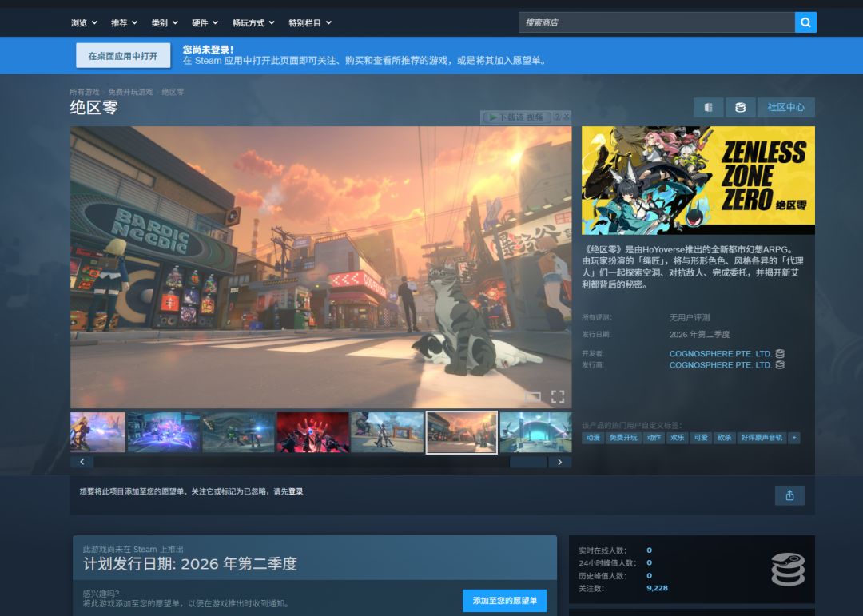Expand the 硬件 dropdown menu

click(205, 22)
